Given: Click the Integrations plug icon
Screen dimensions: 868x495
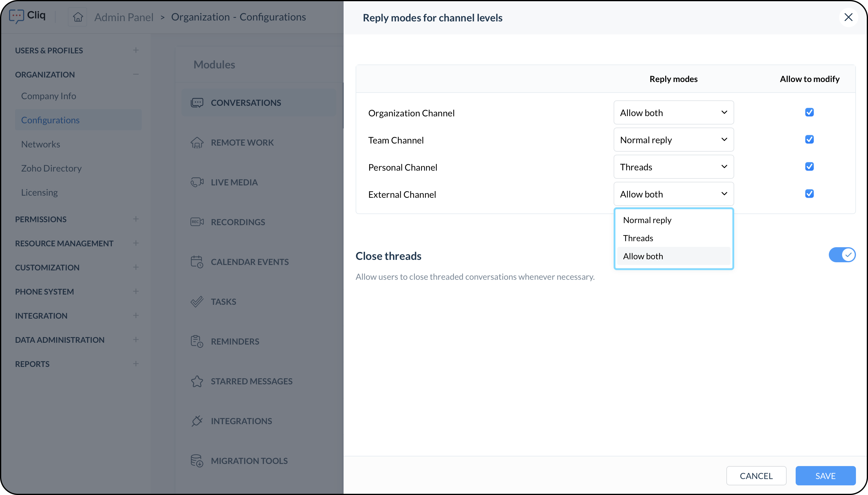Looking at the screenshot, I should pos(197,421).
